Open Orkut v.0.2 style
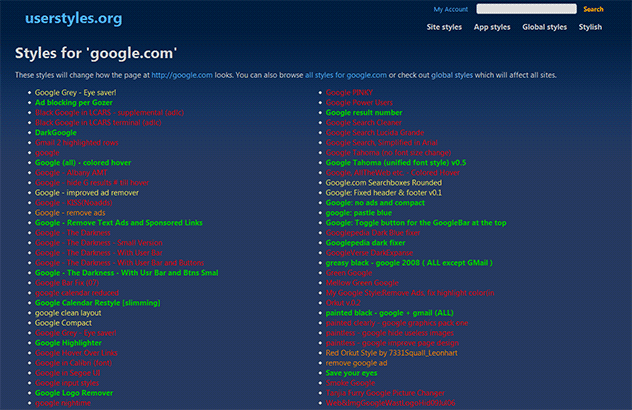Screen dimensions: 632x410 (x=343, y=303)
